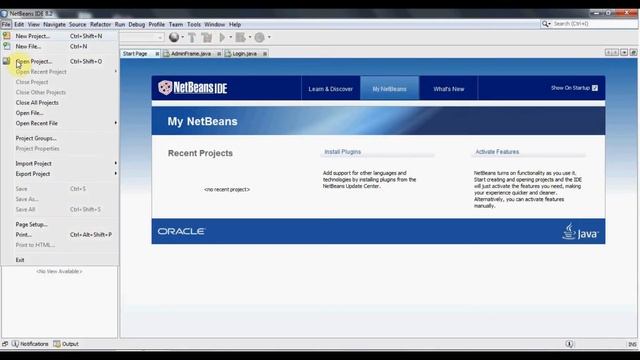Open the Edit menu
This screenshot has height=360, width=640.
pos(19,24)
